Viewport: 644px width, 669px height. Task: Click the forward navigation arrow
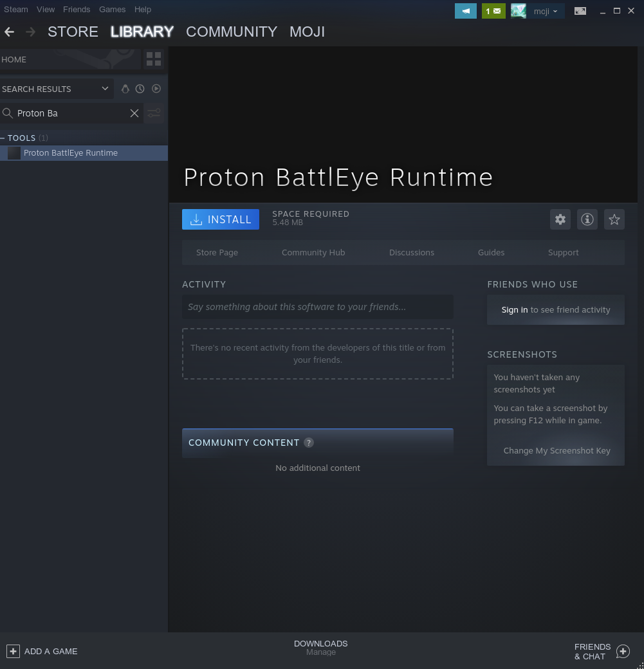(30, 32)
